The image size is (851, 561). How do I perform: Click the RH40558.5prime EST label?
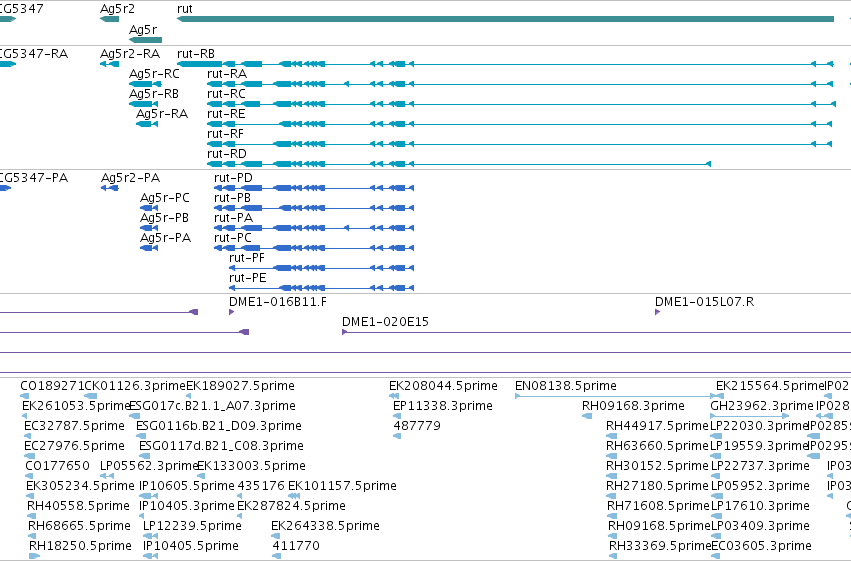[79, 507]
